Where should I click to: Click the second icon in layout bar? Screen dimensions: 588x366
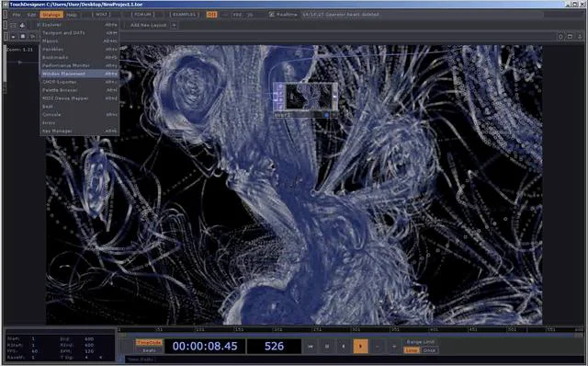pos(22,25)
